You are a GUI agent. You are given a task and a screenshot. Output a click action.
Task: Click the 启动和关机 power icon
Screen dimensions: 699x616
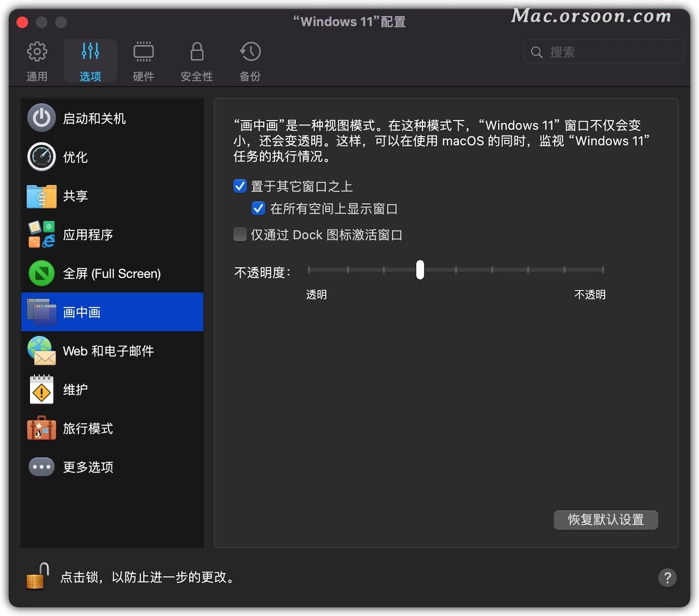pyautogui.click(x=42, y=118)
